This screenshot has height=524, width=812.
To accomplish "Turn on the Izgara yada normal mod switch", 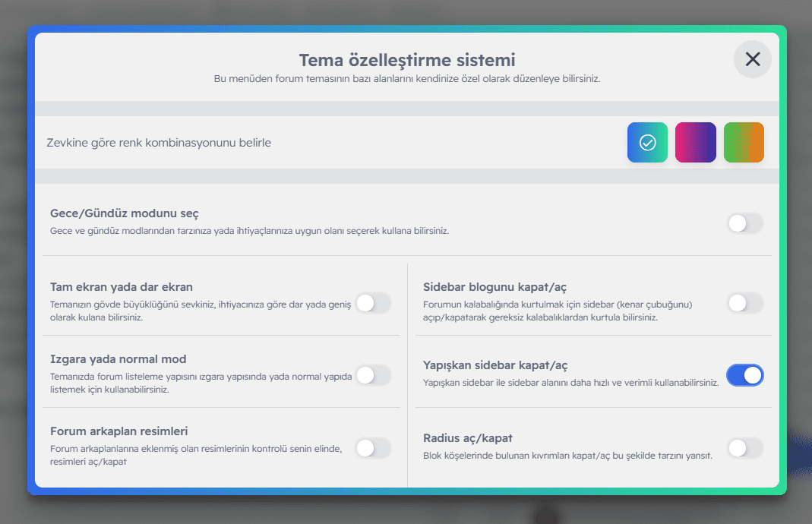I will pyautogui.click(x=373, y=375).
